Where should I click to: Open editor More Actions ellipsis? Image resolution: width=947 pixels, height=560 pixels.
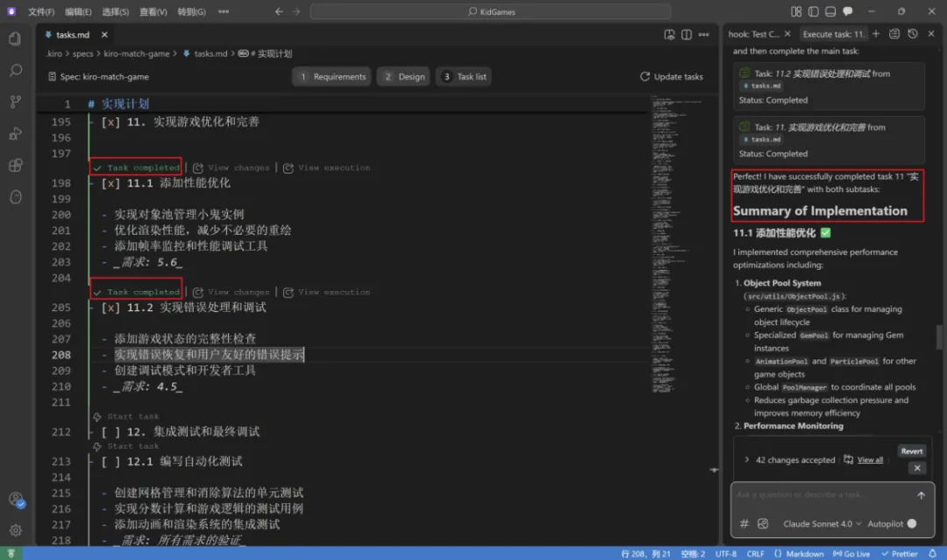(x=703, y=35)
